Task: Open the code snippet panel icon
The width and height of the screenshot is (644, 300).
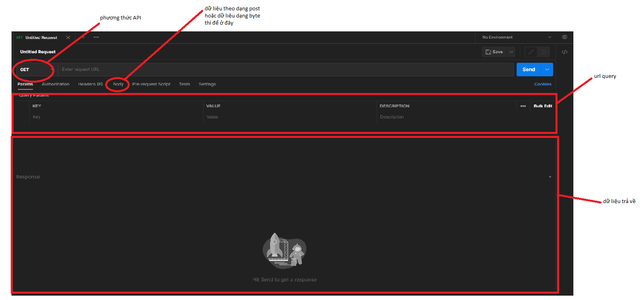Action: [x=565, y=52]
